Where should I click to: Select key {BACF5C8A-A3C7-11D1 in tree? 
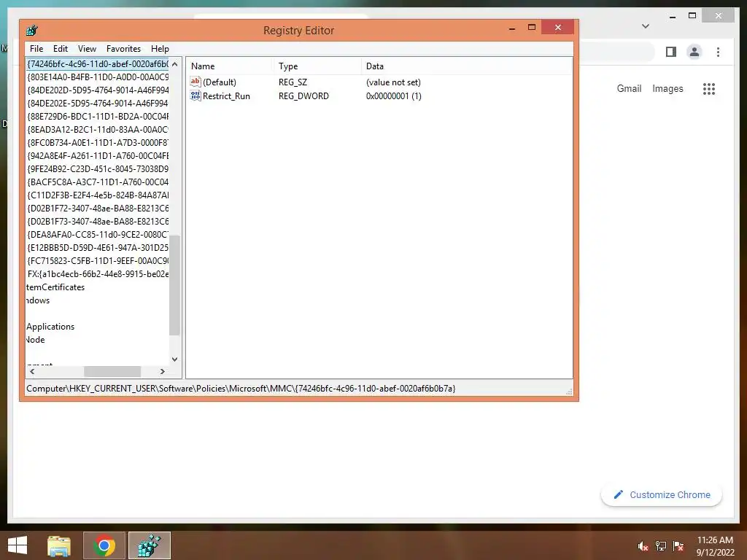98,182
